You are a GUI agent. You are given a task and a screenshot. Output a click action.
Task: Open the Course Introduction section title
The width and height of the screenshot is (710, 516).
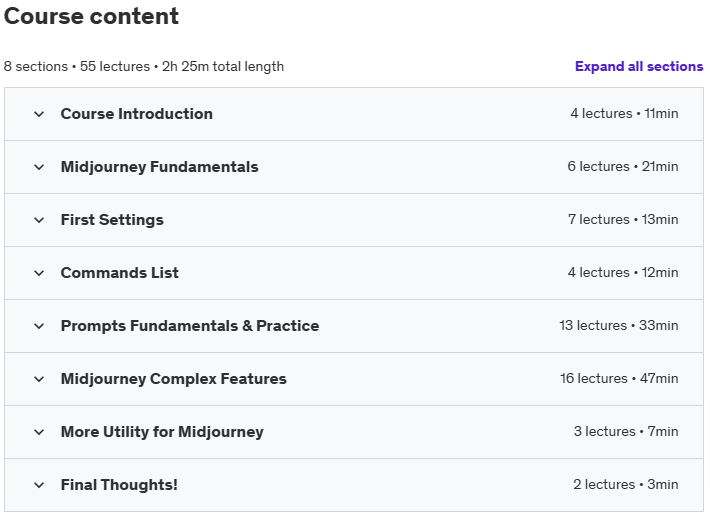click(137, 114)
